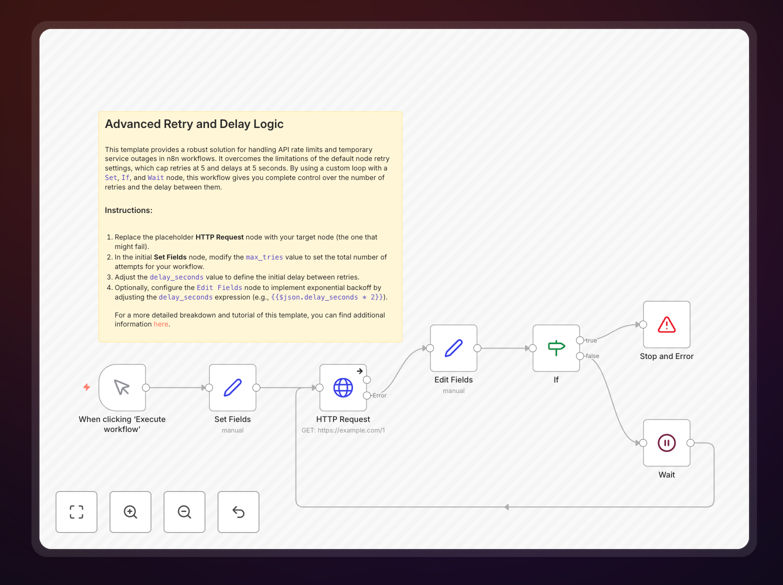This screenshot has width=783, height=585.
Task: Select the HTTP Request globe node
Action: pyautogui.click(x=343, y=387)
